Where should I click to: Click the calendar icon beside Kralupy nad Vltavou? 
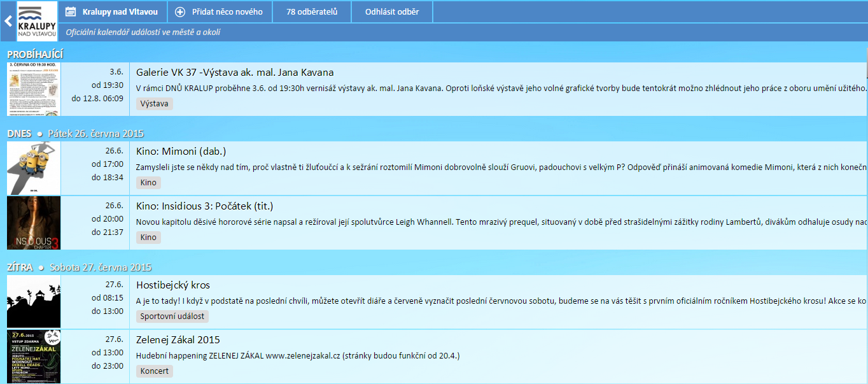(x=71, y=11)
